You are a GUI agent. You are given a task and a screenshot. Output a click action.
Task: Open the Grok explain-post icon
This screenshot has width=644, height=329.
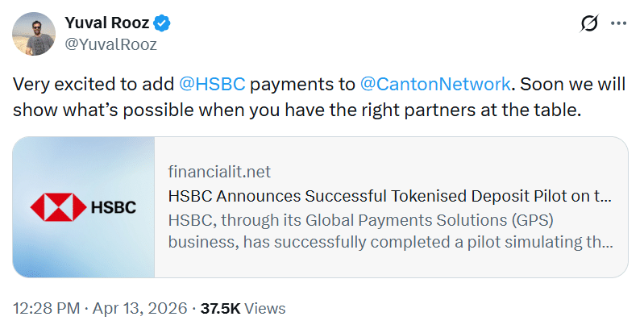coord(588,24)
